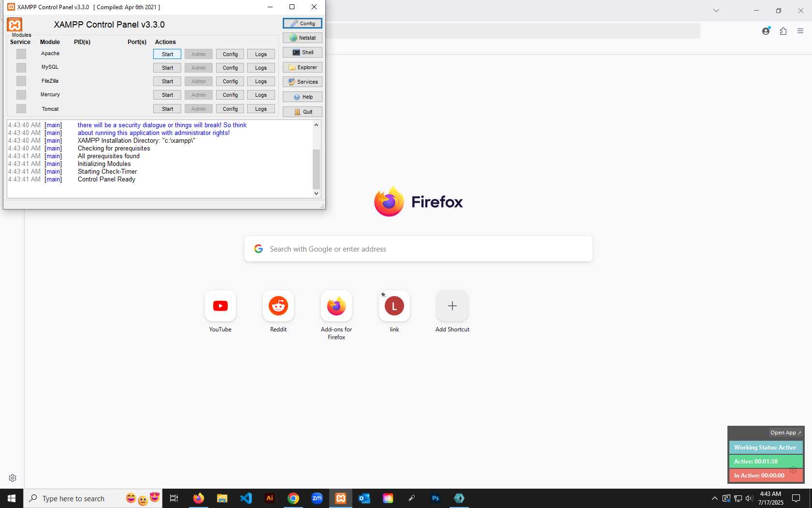Open Firefox extensions puzzle icon
Image resolution: width=812 pixels, height=508 pixels.
[783, 31]
